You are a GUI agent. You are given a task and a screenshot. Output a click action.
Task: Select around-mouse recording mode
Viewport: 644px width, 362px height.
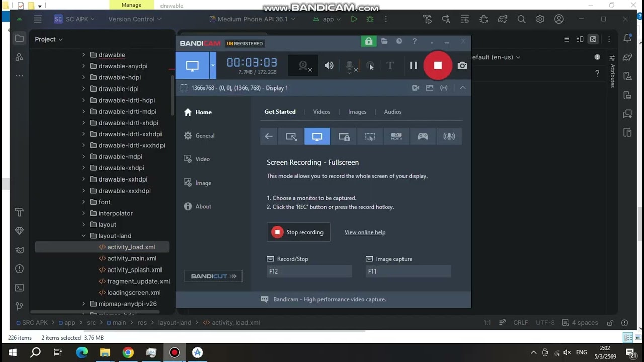tap(370, 136)
